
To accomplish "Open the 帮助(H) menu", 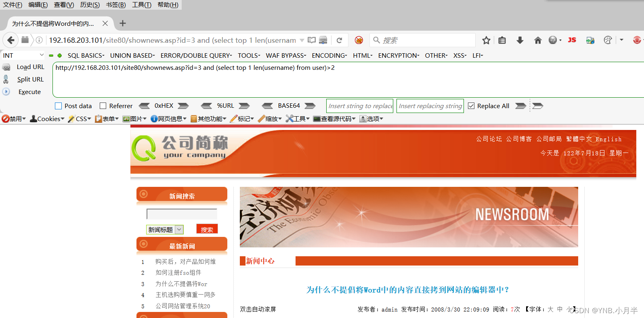I will (x=168, y=4).
